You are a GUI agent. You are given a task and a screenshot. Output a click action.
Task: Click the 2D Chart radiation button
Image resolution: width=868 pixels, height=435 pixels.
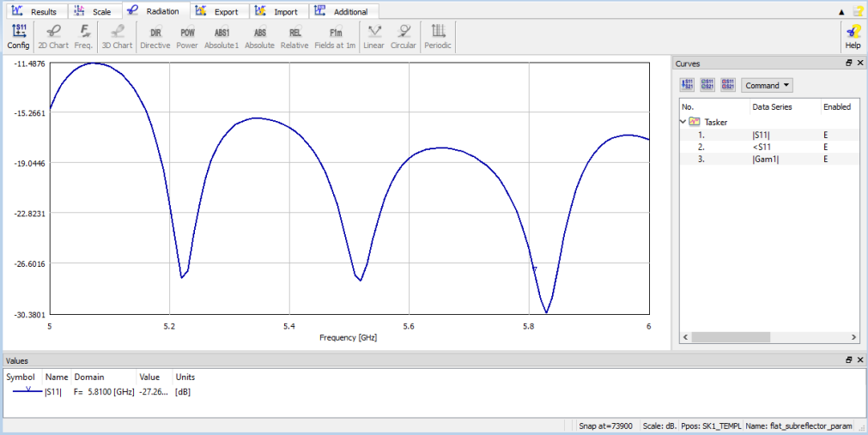click(53, 37)
